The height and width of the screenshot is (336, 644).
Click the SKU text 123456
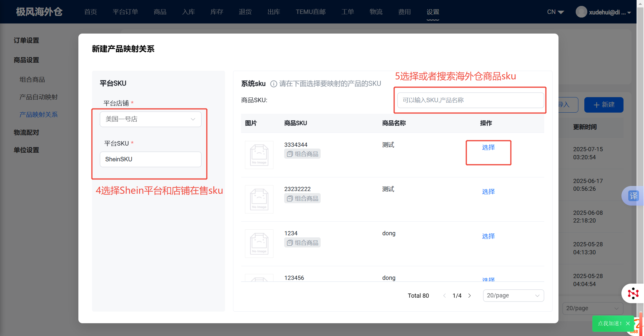(294, 278)
